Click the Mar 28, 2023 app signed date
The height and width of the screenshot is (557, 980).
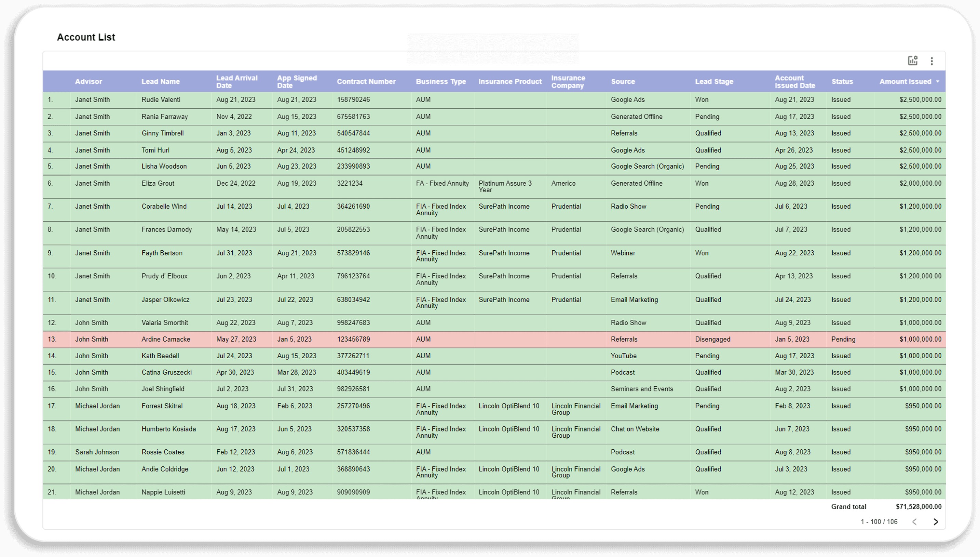tap(296, 372)
